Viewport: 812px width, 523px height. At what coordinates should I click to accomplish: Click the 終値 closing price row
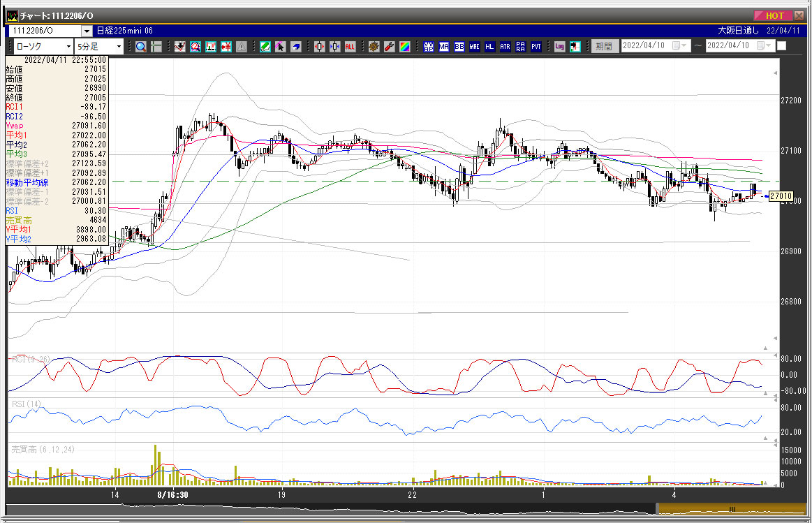(56, 97)
